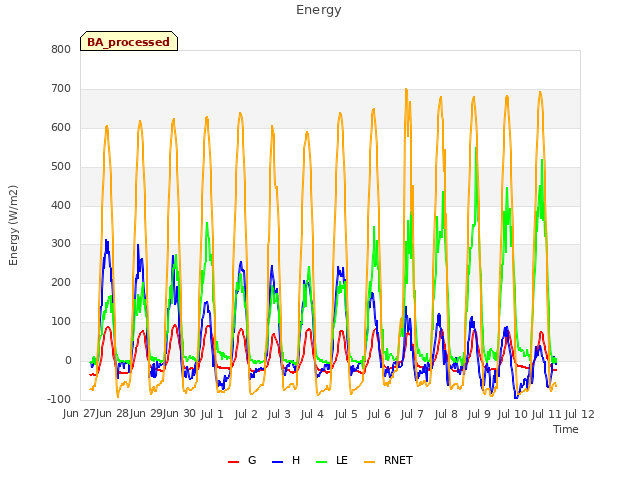640x480 pixels.
Task: Click the 500 y-axis tick label
Action: [x=61, y=166]
